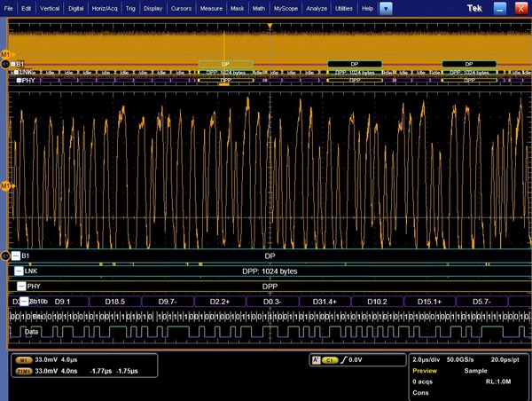532x401 pixels.
Task: Select the middle DP packet in overview
Action: [x=355, y=64]
